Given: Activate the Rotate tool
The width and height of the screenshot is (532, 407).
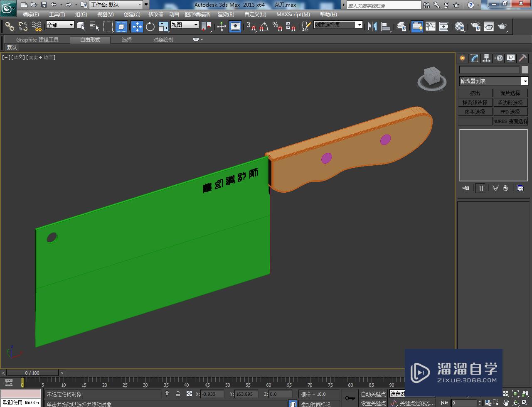Looking at the screenshot, I should [150, 27].
